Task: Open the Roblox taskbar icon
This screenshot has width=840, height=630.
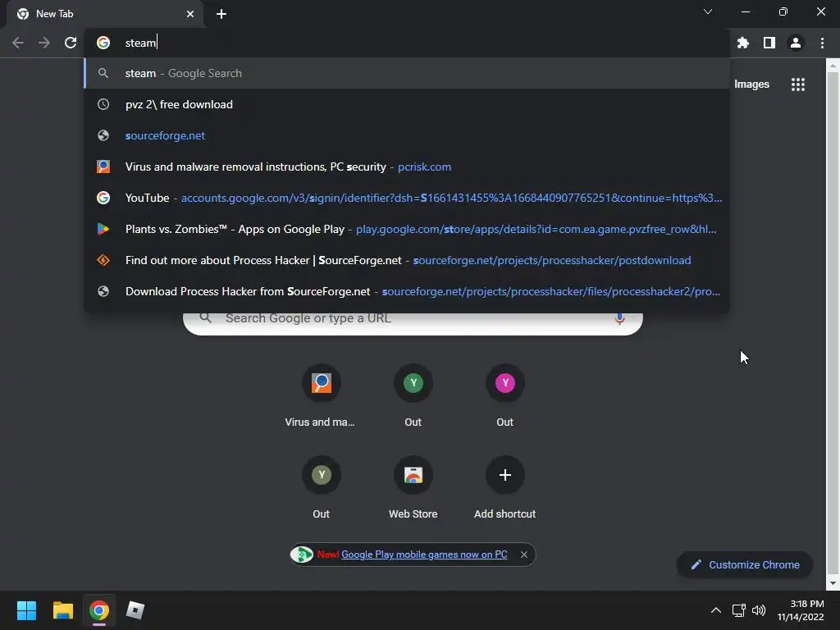Action: [x=135, y=610]
